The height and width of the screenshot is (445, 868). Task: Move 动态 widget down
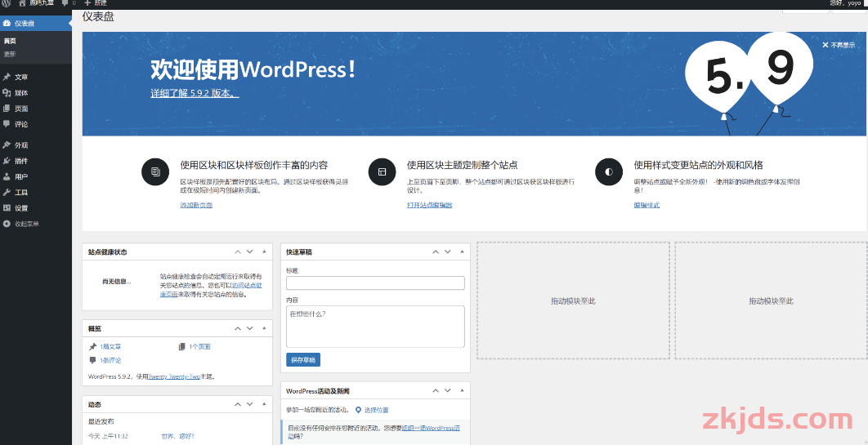[x=249, y=405]
